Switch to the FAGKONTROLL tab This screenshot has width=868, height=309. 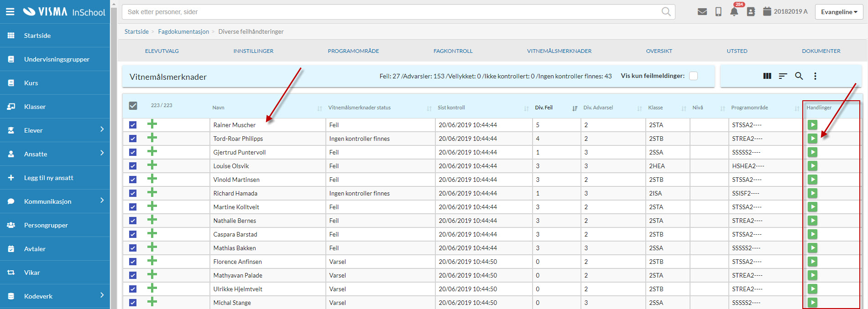(453, 51)
